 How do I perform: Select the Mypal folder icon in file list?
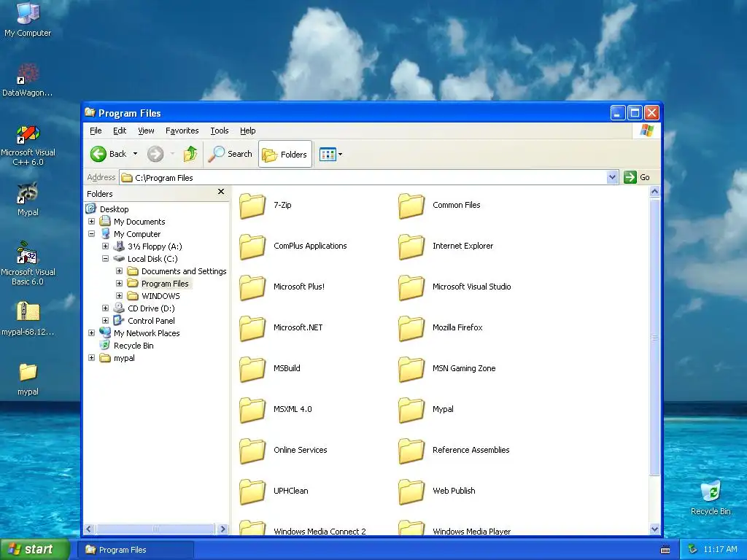point(411,410)
